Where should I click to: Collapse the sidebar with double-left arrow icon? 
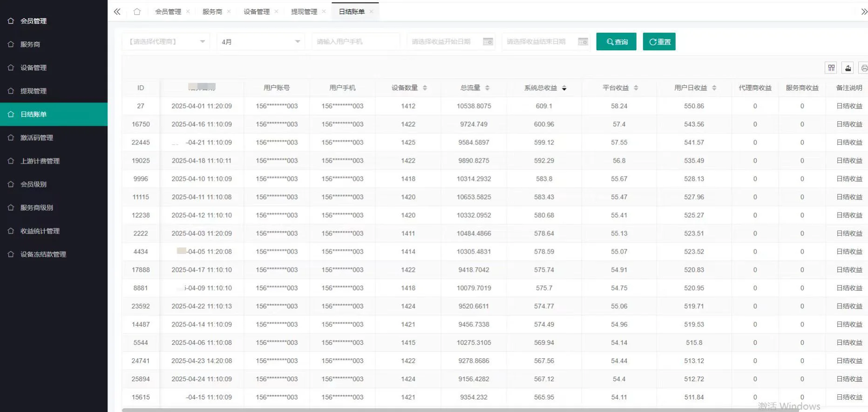tap(117, 12)
